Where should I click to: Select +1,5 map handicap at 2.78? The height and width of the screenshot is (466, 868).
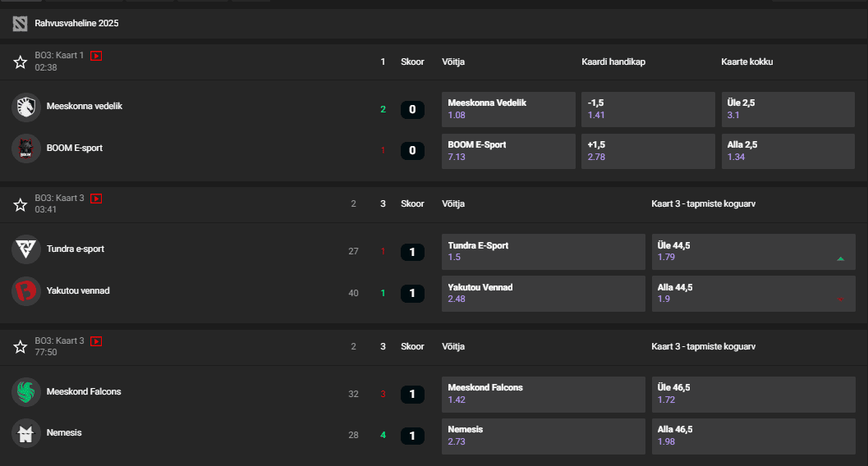[648, 152]
